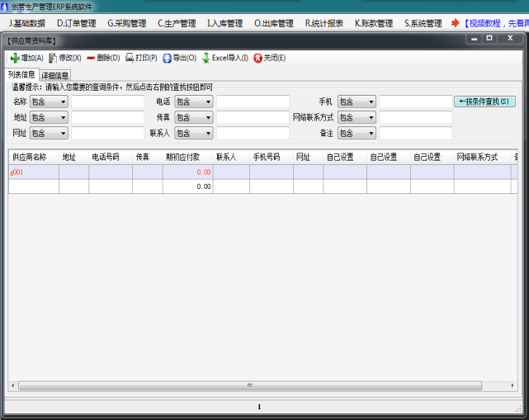Viewport: 529px width, 420px height.
Task: Open the G.采购管理 menu
Action: 126,23
